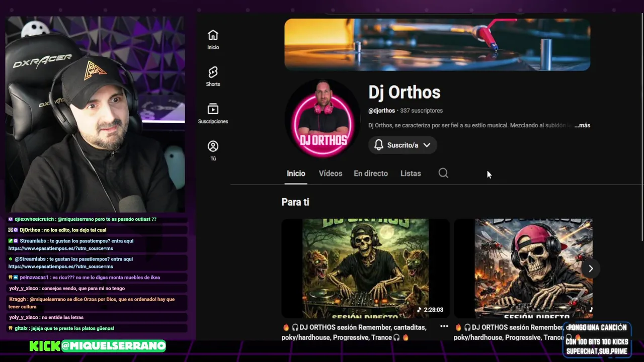Click the channel search magnifier icon

pyautogui.click(x=443, y=173)
